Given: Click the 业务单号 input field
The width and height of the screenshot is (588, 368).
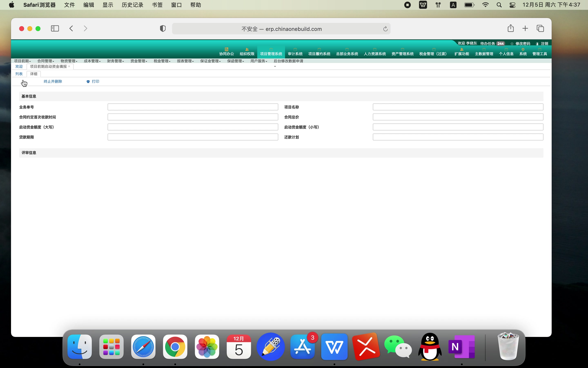Looking at the screenshot, I should point(193,107).
